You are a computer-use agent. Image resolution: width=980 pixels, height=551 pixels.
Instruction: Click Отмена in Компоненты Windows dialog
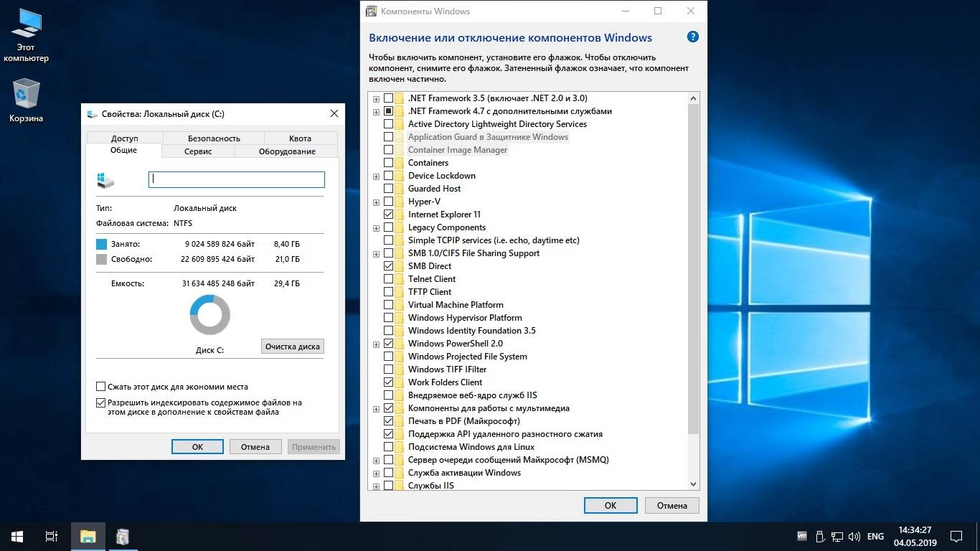[x=672, y=505]
